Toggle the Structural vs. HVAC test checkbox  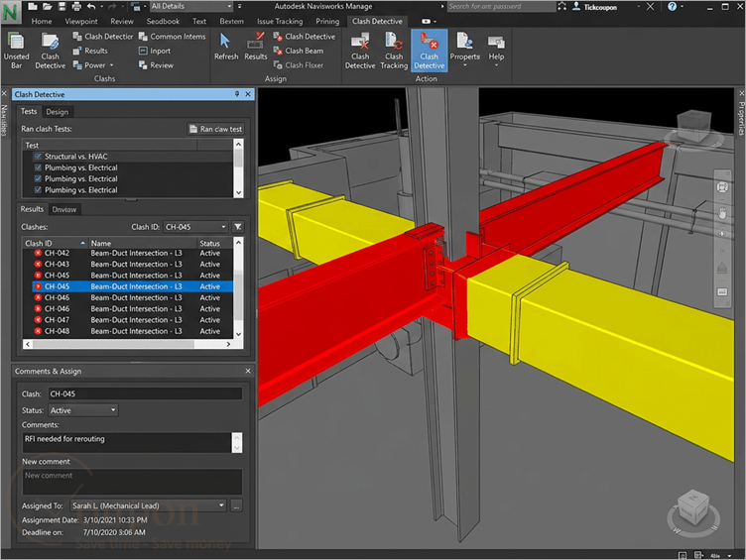click(38, 157)
